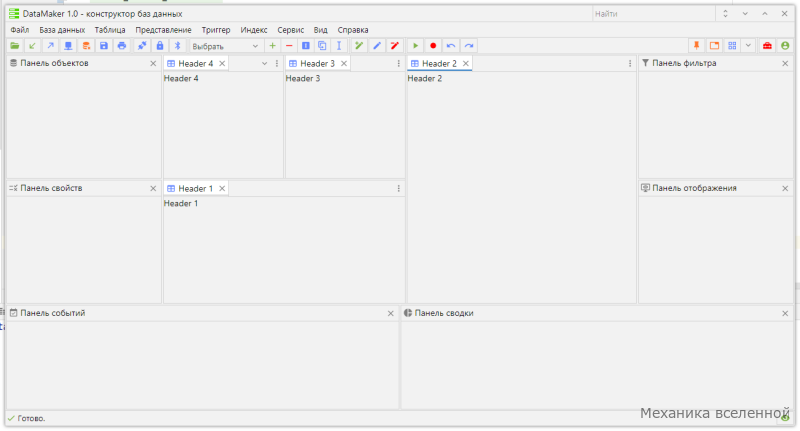
Task: Click the blue floppy disk save icon
Action: point(104,46)
